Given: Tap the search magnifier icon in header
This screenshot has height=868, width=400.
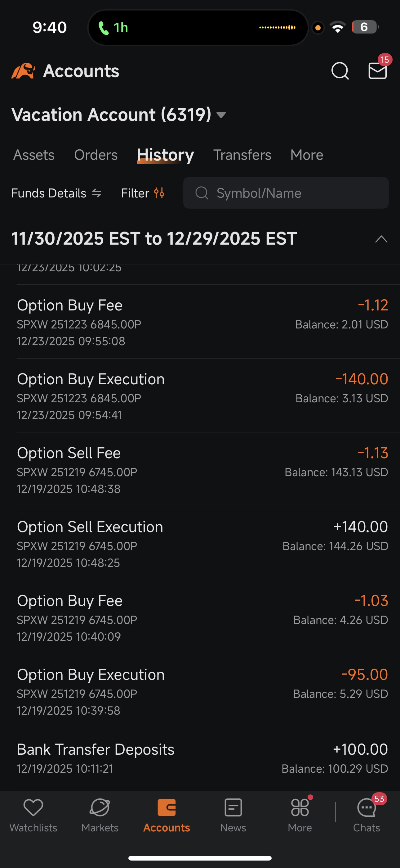Looking at the screenshot, I should click(x=340, y=71).
